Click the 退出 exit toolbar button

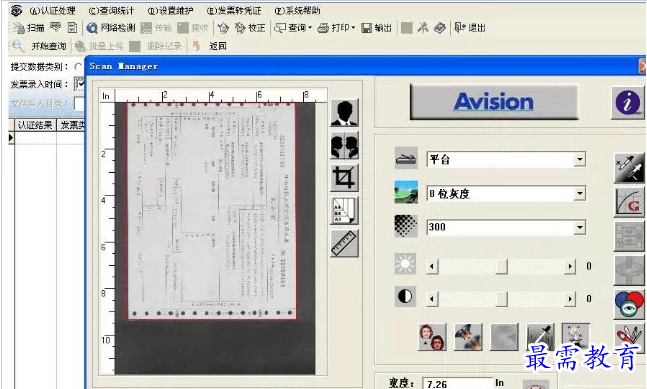470,28
